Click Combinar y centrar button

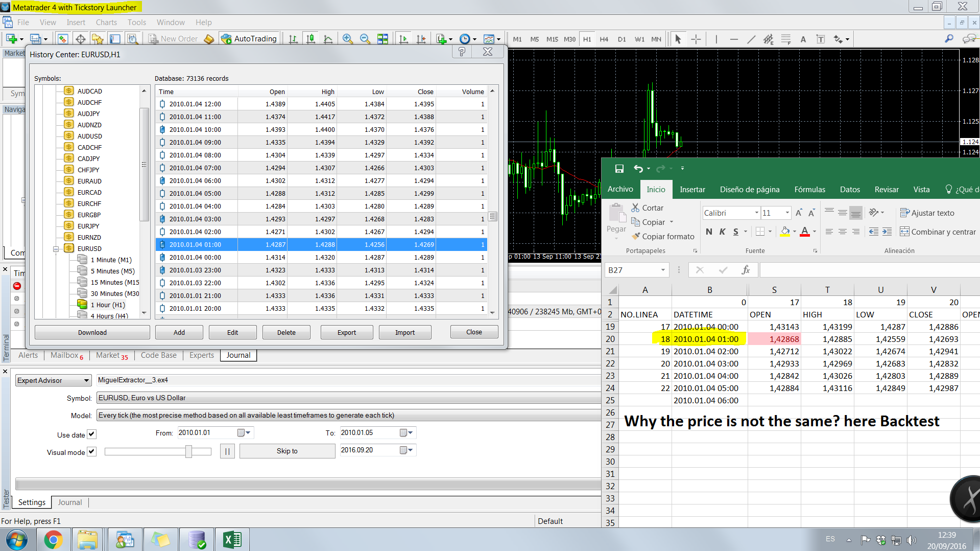tap(938, 232)
